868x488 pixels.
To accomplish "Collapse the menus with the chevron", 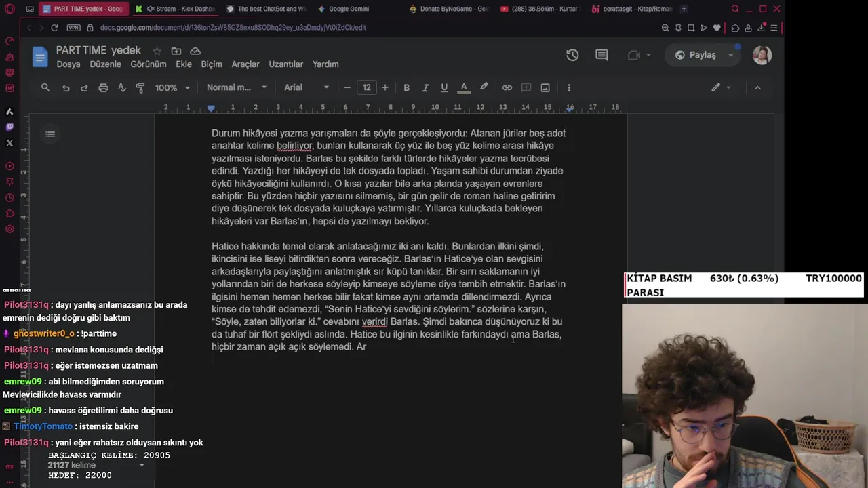I will coord(757,87).
